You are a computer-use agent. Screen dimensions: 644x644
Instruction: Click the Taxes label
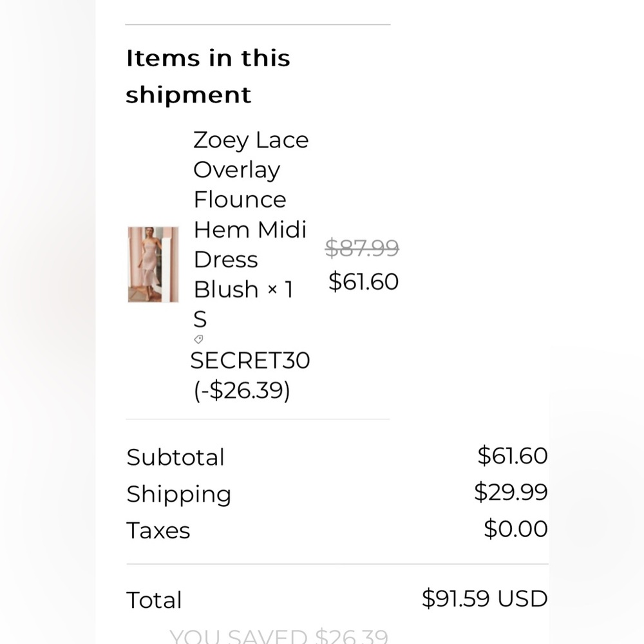[x=158, y=530]
